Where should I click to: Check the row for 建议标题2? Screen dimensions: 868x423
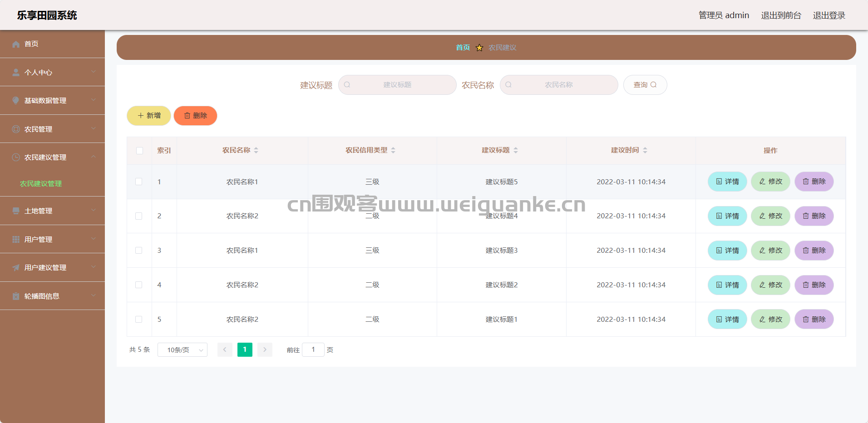pyautogui.click(x=139, y=285)
